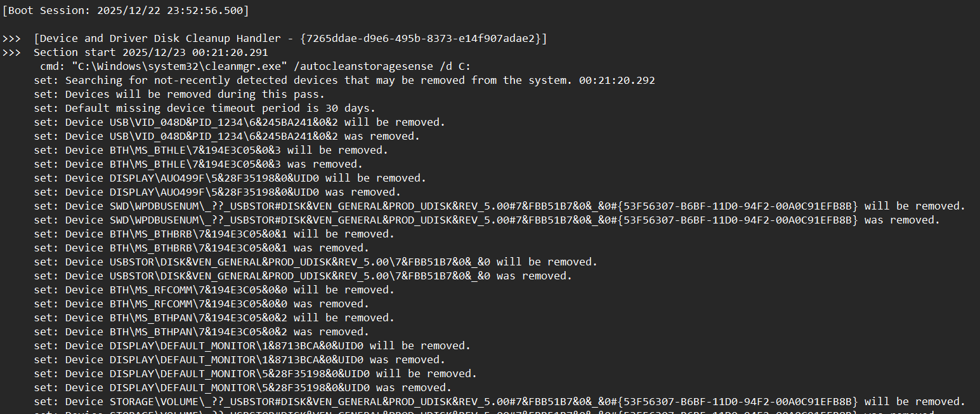The height and width of the screenshot is (414, 980).
Task: Click the STORAGE\VOLUME 'will be removed' line
Action: (x=499, y=402)
